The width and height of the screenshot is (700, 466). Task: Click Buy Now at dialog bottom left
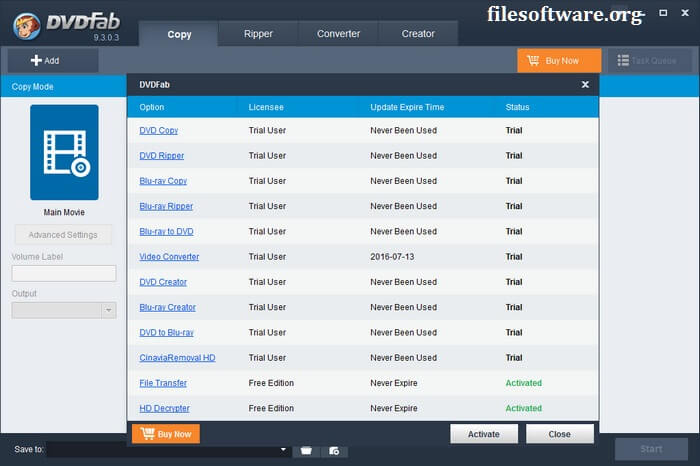pyautogui.click(x=166, y=434)
